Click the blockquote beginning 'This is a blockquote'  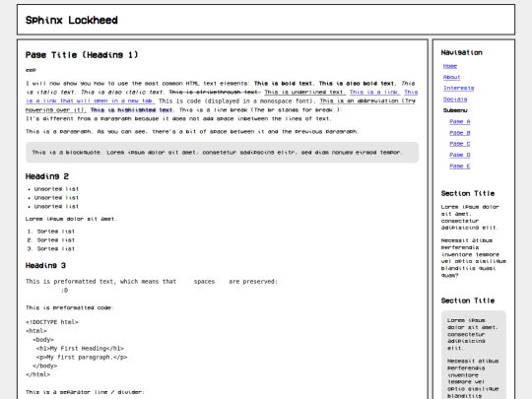pos(223,153)
